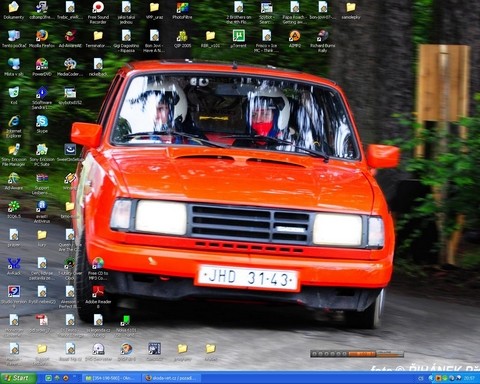Launch the DVD Decrypter shortcut

[x=98, y=353]
